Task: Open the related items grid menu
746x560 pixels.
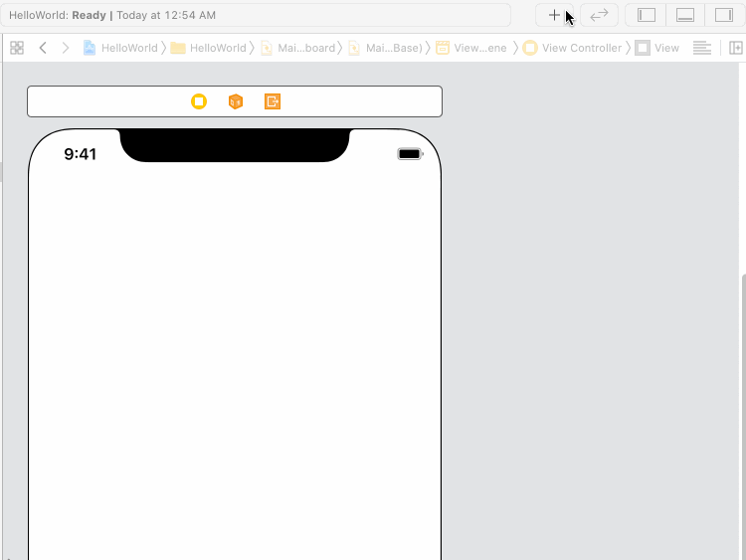Action: [17, 48]
